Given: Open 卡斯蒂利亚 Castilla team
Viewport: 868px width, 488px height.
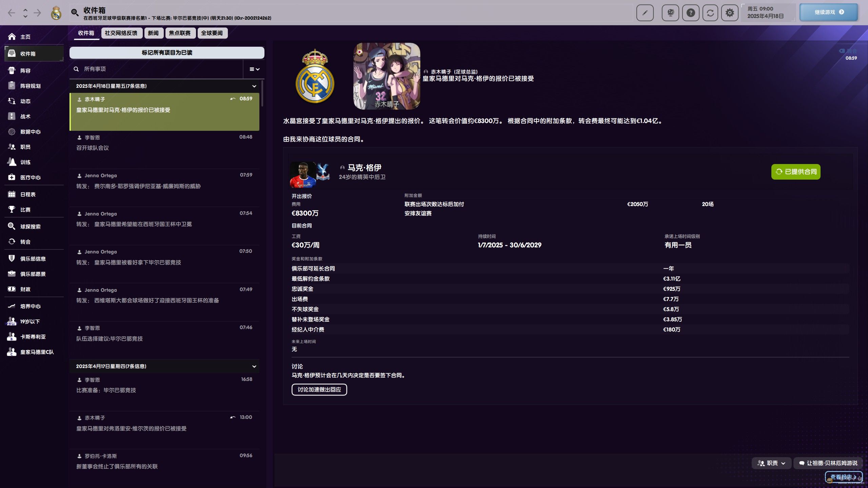Looking at the screenshot, I should [x=34, y=337].
